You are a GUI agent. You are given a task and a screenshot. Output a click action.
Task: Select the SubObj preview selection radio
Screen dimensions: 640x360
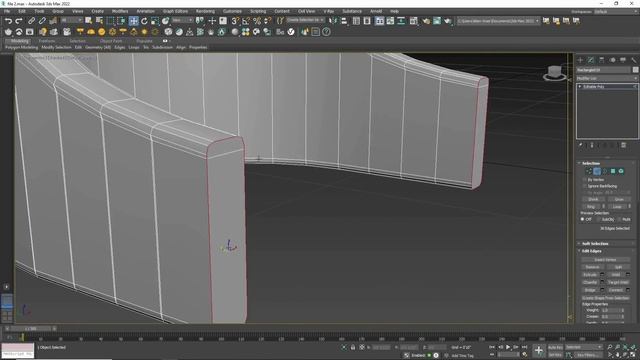[x=599, y=220]
